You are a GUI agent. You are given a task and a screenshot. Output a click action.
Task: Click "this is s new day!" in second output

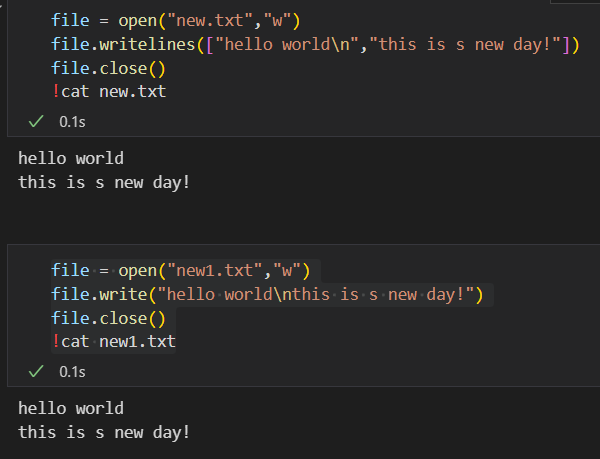coord(104,433)
